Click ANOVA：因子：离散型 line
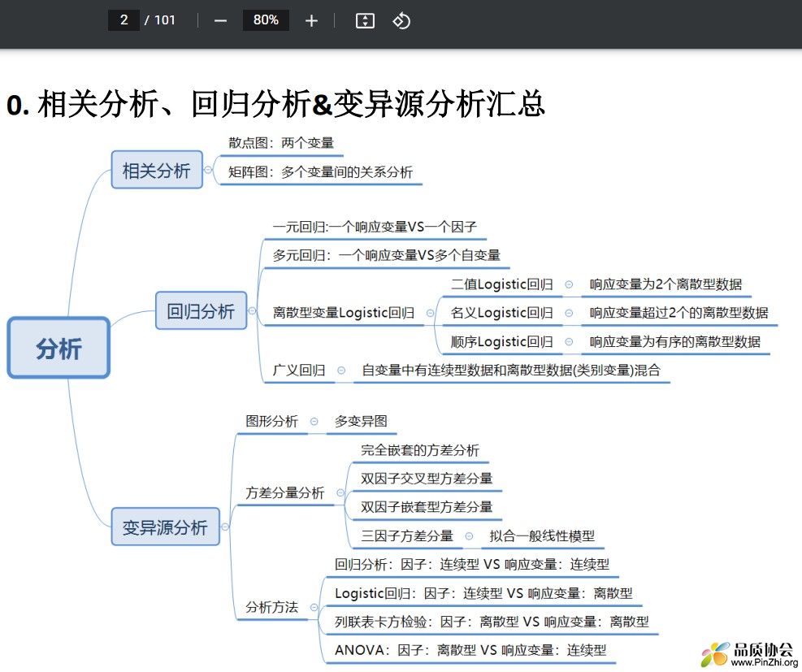802x672 pixels. click(470, 650)
